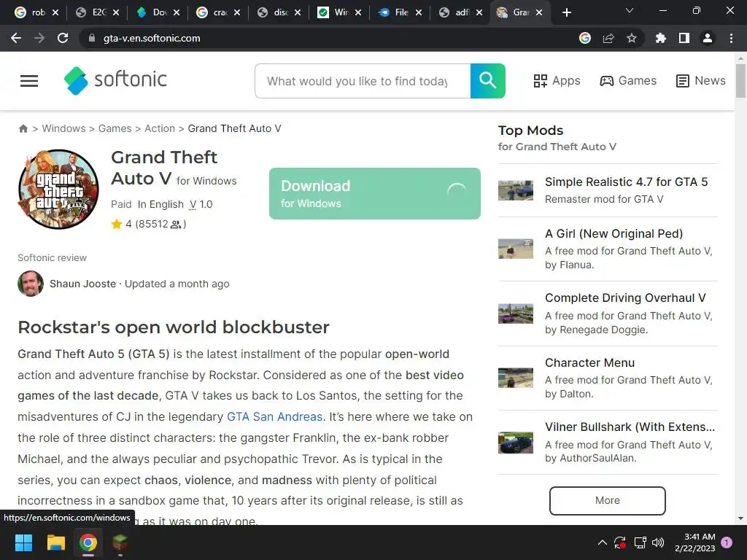Open A Girl (New Original Ped) mod
This screenshot has height=560, width=747.
click(x=614, y=234)
